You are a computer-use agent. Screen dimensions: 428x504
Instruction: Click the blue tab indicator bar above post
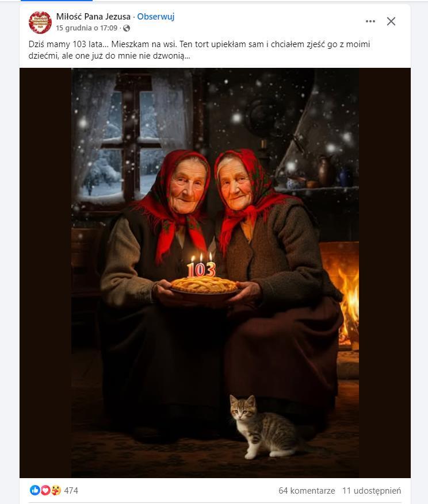point(56,1)
